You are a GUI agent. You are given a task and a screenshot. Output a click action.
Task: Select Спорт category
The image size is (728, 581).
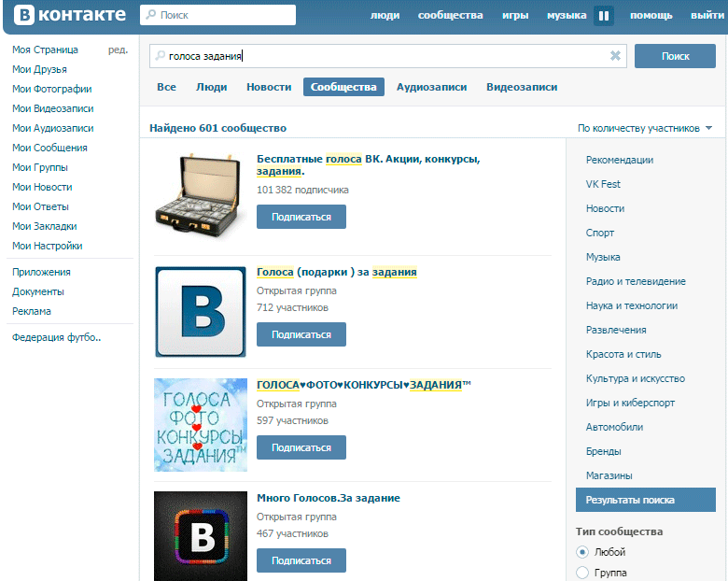tap(600, 233)
